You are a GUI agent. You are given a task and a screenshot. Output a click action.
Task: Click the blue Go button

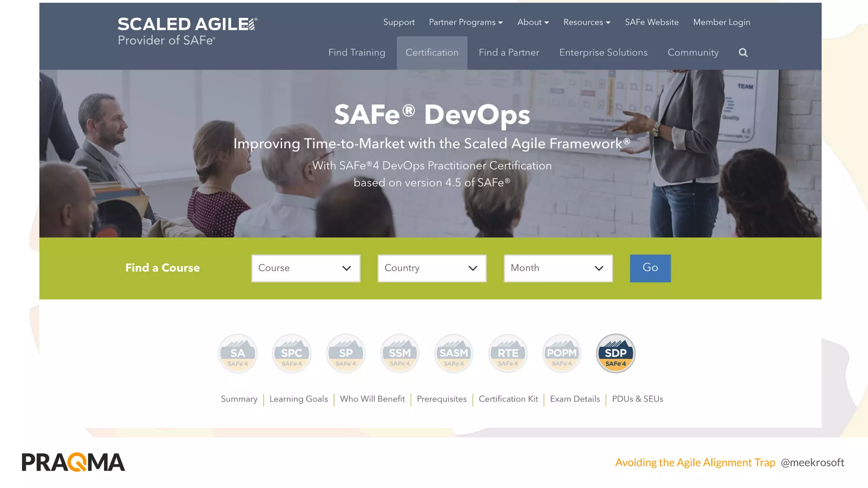(x=650, y=268)
